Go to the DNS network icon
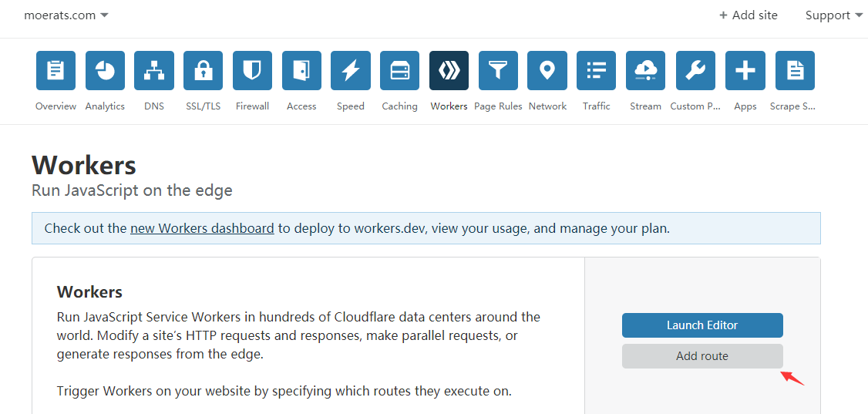 (154, 71)
